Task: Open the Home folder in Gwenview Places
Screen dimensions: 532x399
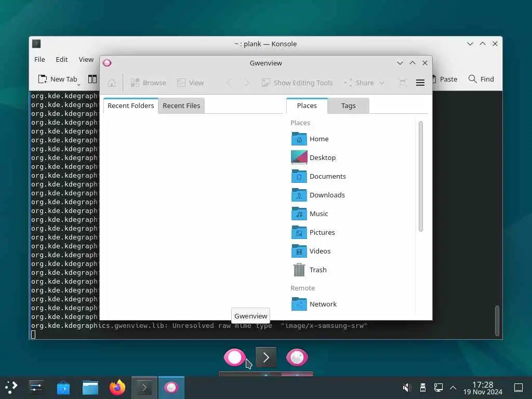Action: (310, 139)
